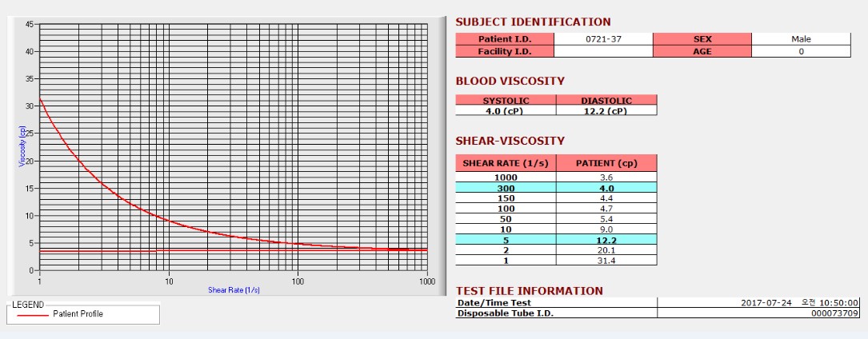Click the SHEAR RATE (1/s) column header
Viewport: 868px width, 339px height.
[x=506, y=163]
